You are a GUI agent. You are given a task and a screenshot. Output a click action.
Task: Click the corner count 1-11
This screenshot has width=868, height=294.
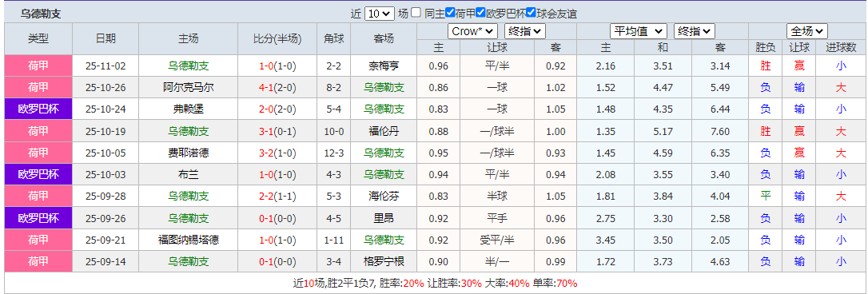tap(334, 240)
